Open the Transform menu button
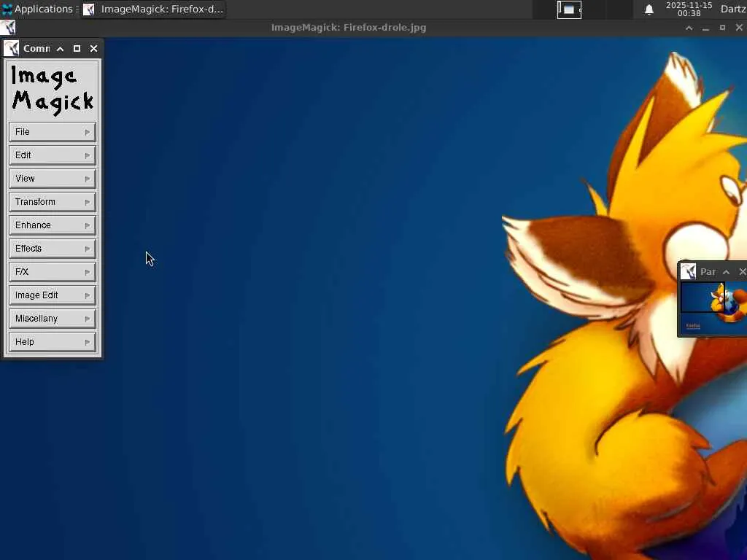747x560 pixels. pos(53,202)
